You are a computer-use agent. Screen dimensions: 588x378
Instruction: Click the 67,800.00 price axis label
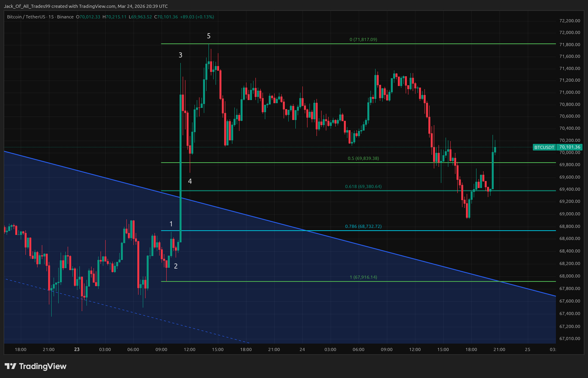(569, 288)
